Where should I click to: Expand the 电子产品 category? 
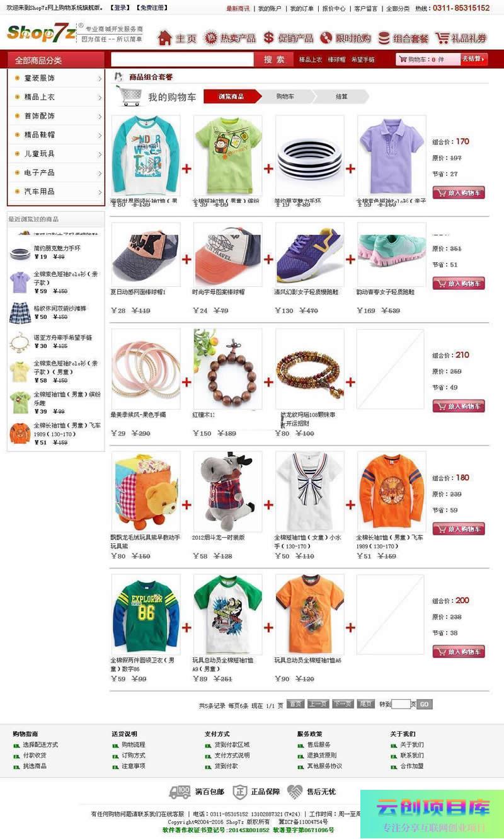coord(55,173)
